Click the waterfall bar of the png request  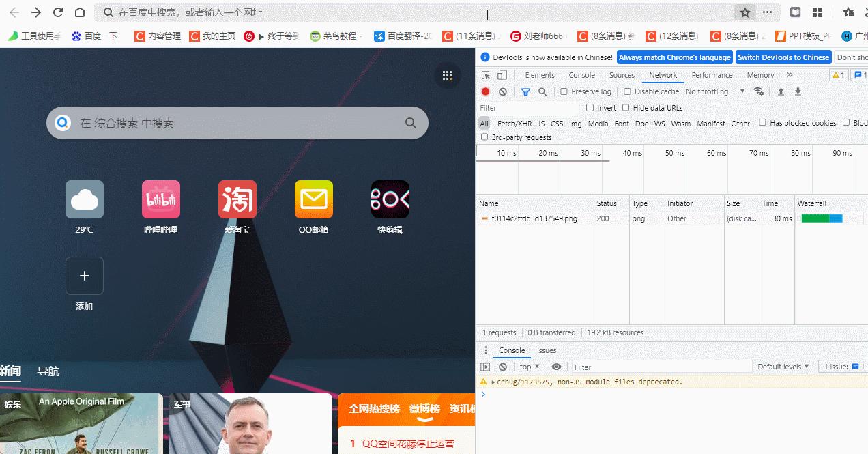(x=822, y=218)
